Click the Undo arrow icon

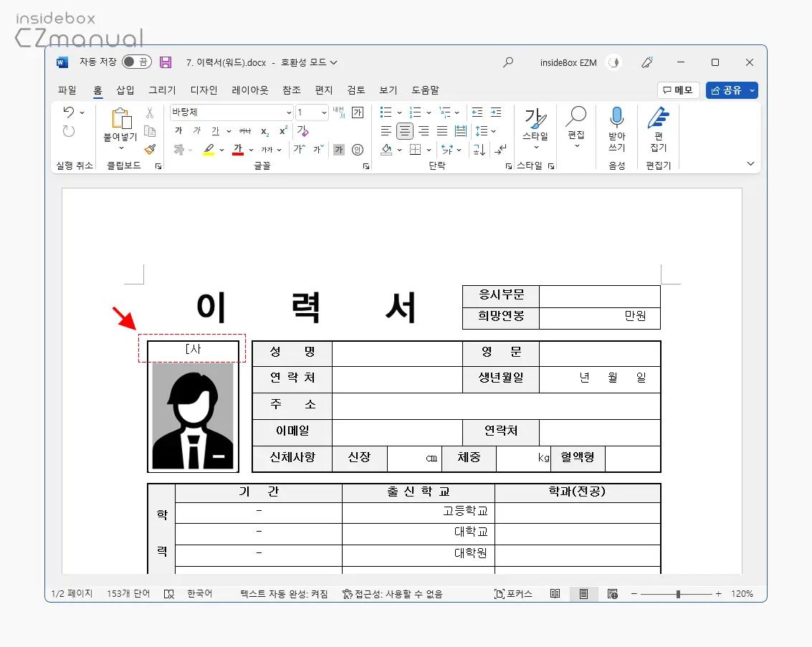click(x=69, y=112)
